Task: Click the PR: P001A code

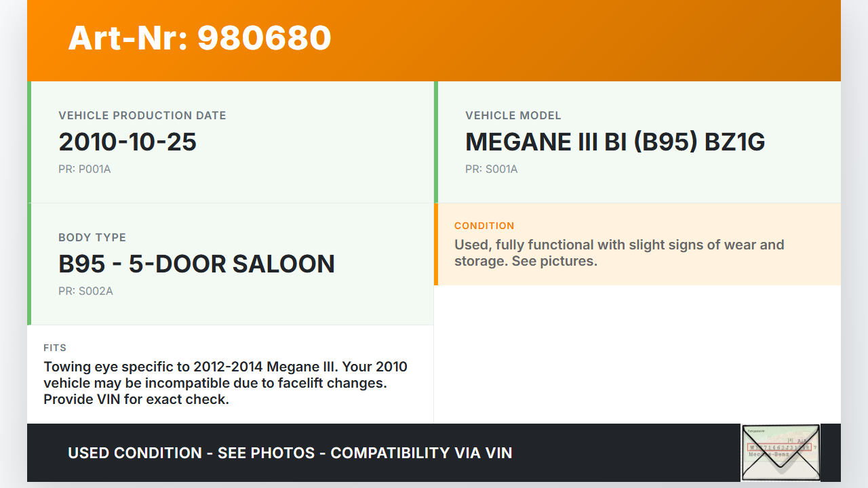Action: coord(85,169)
